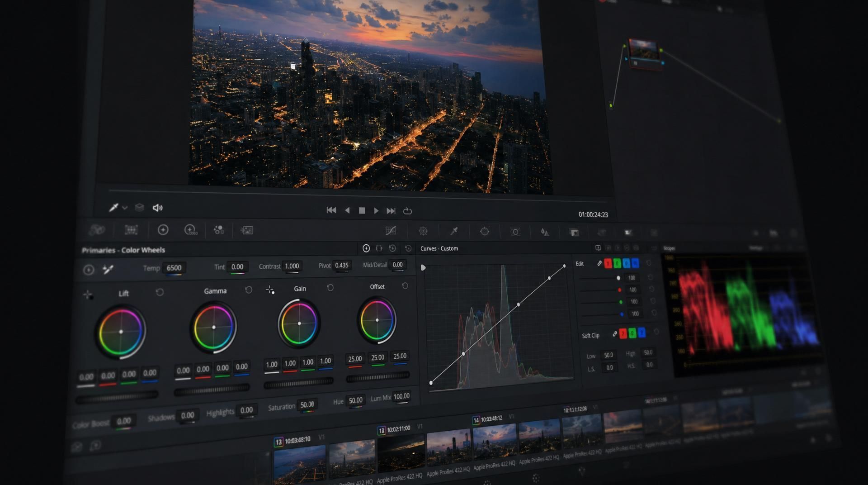Open the chevron beside the viewer eyedropper
This screenshot has height=485, width=868.
point(125,208)
